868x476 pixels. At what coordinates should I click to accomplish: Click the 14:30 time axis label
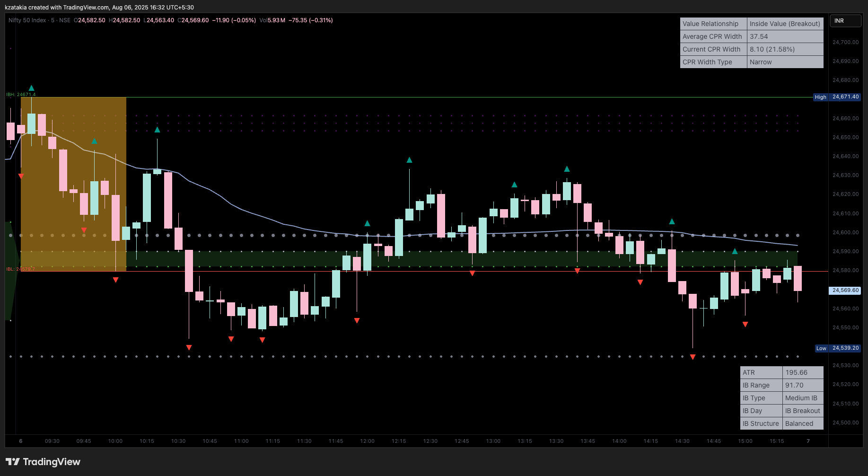pos(682,441)
